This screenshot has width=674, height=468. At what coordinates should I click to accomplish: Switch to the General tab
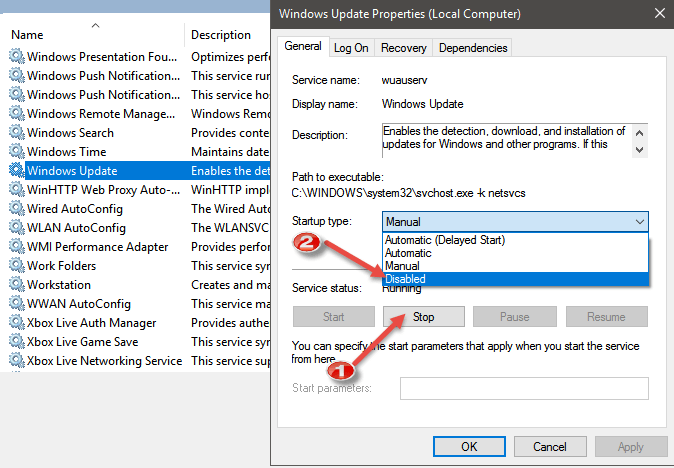[303, 46]
